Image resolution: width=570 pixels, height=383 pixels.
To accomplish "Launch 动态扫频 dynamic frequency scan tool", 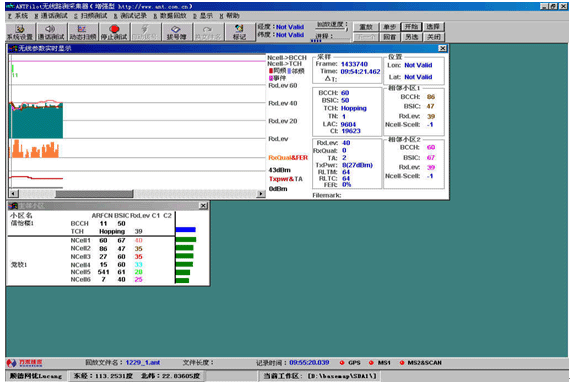I will click(x=83, y=32).
